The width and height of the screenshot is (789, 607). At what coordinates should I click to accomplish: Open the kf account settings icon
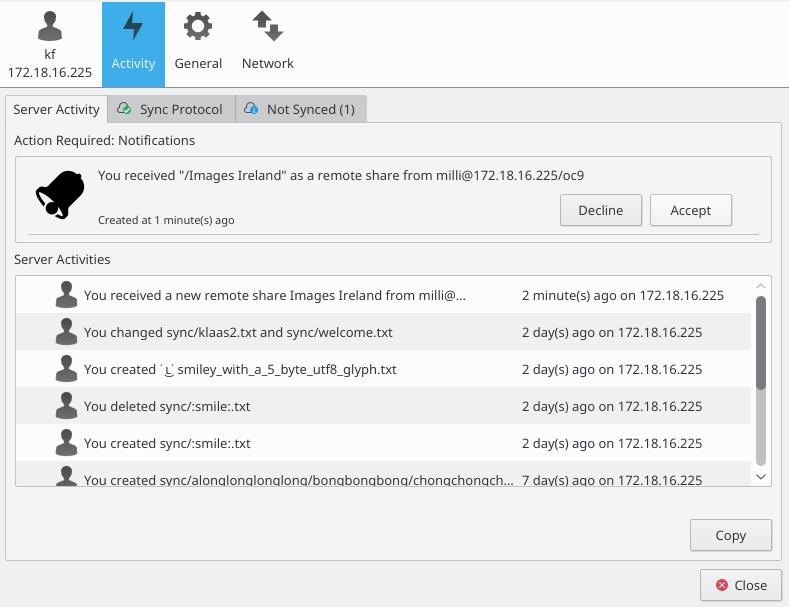coord(49,27)
